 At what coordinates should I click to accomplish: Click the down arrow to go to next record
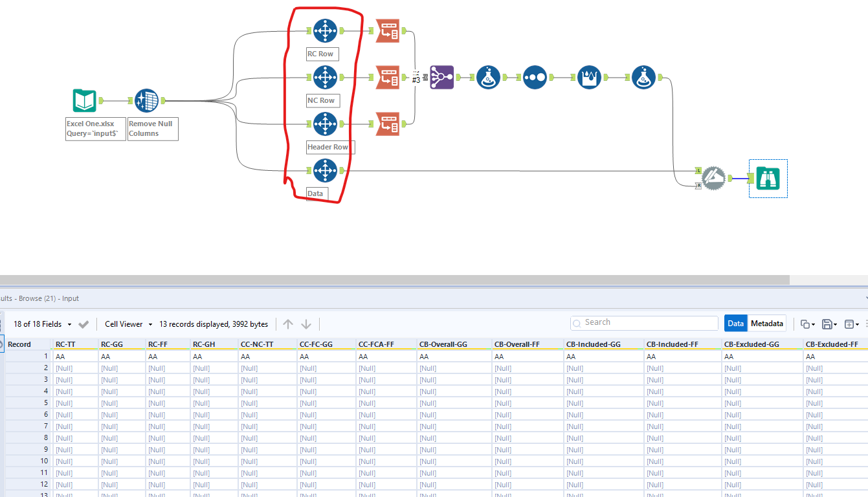point(306,324)
